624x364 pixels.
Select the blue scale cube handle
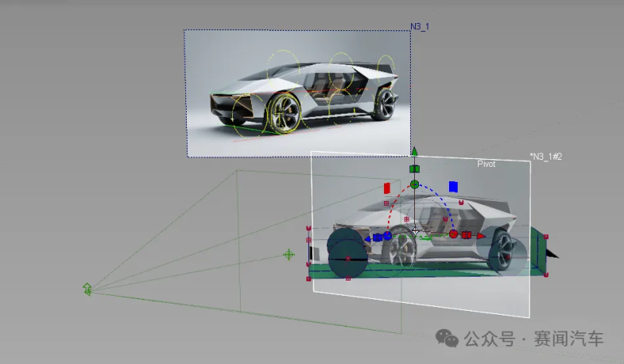[378, 237]
